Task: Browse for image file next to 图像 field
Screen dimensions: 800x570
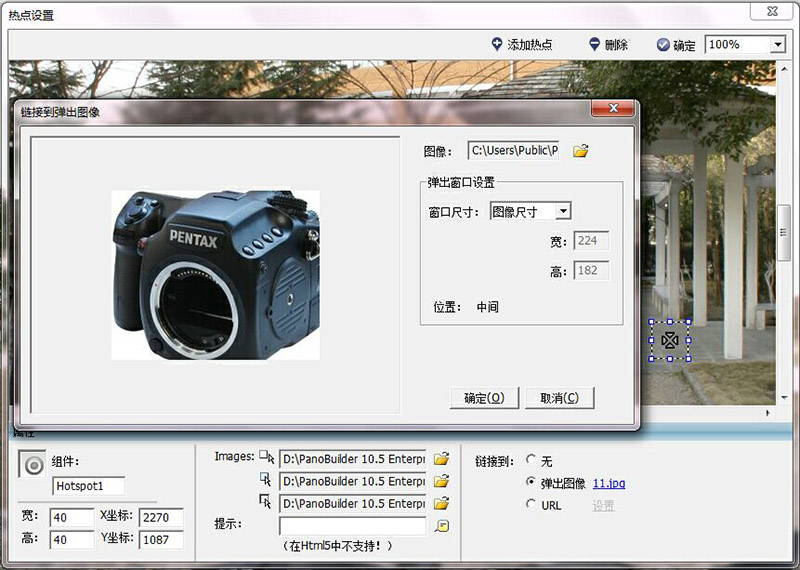Action: coord(581,151)
